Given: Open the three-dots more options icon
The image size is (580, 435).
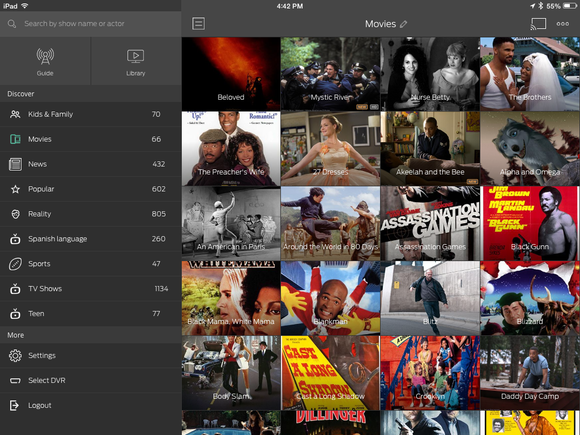Looking at the screenshot, I should [x=563, y=24].
